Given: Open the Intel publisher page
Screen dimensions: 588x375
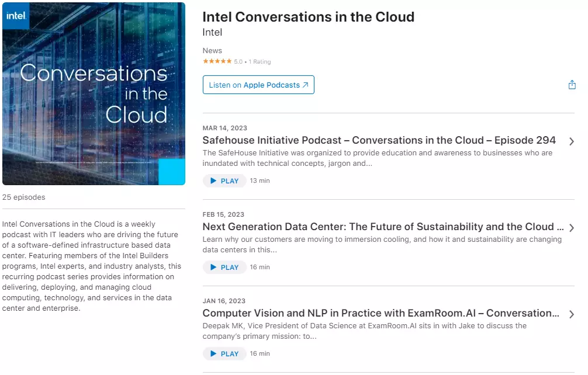Looking at the screenshot, I should 212,32.
